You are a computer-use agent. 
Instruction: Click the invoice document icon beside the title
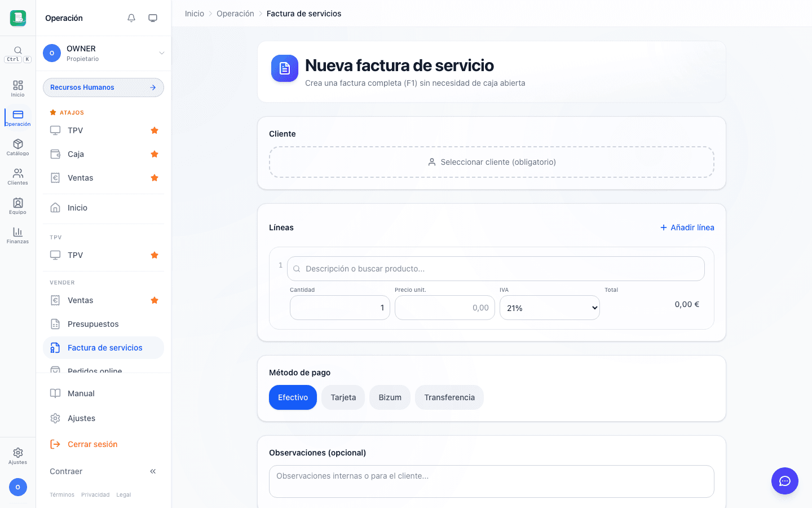point(285,68)
